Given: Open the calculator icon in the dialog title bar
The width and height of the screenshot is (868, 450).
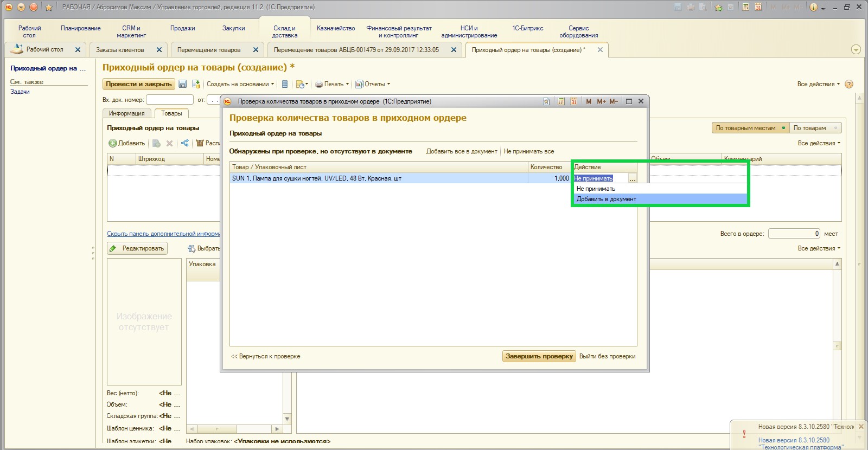Looking at the screenshot, I should [x=561, y=101].
